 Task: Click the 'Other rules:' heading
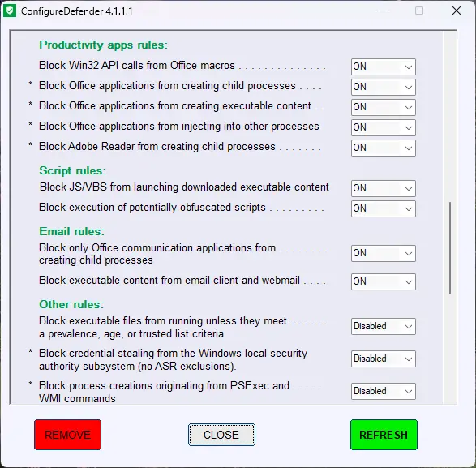point(71,305)
